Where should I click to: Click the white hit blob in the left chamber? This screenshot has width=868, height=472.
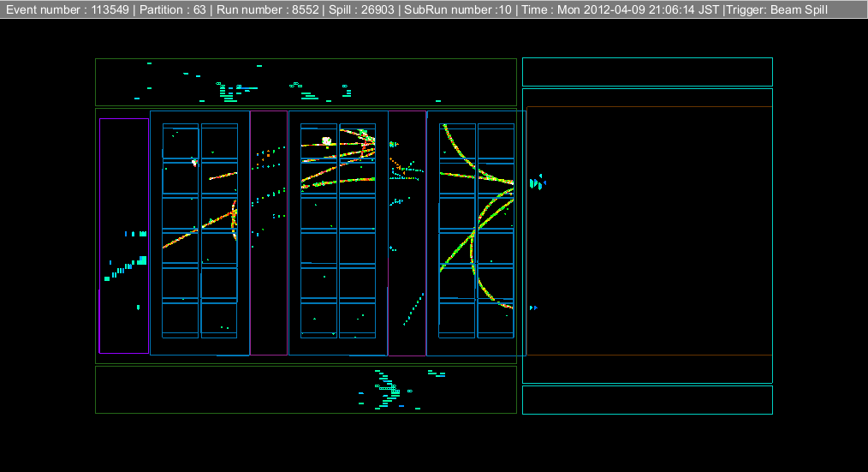[194, 161]
